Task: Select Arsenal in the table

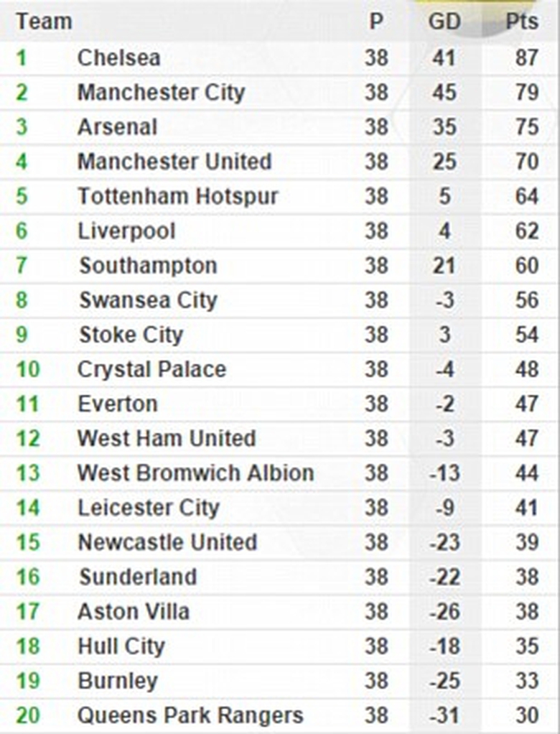Action: [x=117, y=127]
